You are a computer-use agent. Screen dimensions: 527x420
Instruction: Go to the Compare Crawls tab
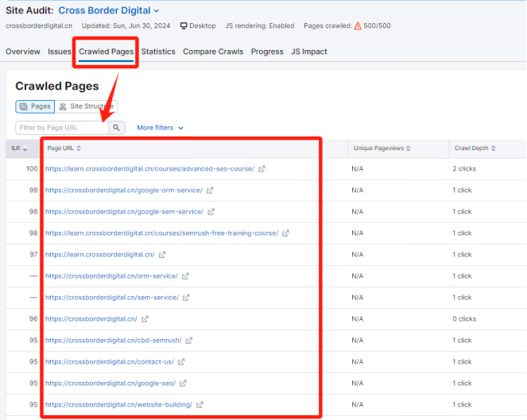tap(213, 52)
